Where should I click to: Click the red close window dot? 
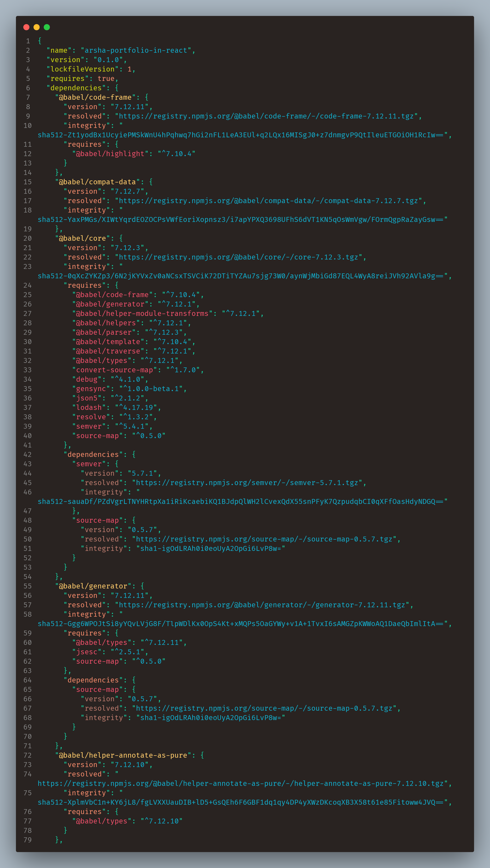coord(26,27)
